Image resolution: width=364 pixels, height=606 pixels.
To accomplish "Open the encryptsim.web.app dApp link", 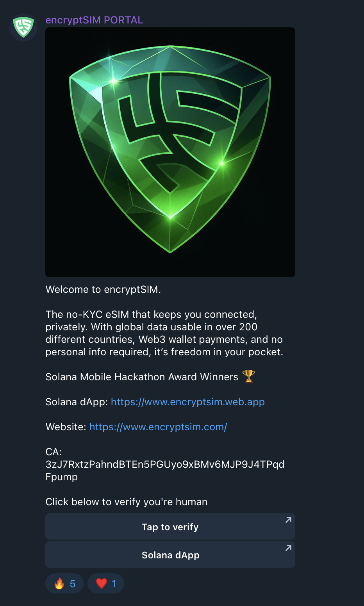I will pos(187,402).
